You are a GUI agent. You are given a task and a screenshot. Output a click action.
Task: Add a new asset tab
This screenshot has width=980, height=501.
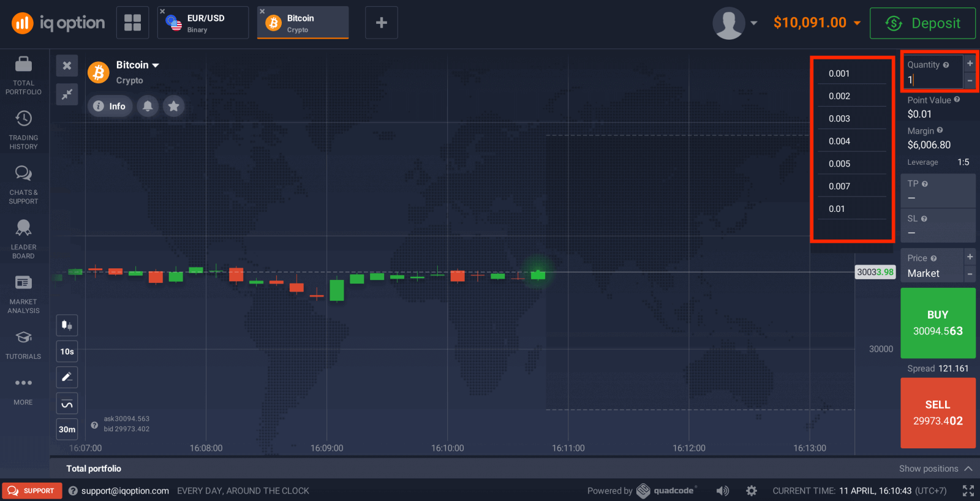pyautogui.click(x=381, y=23)
